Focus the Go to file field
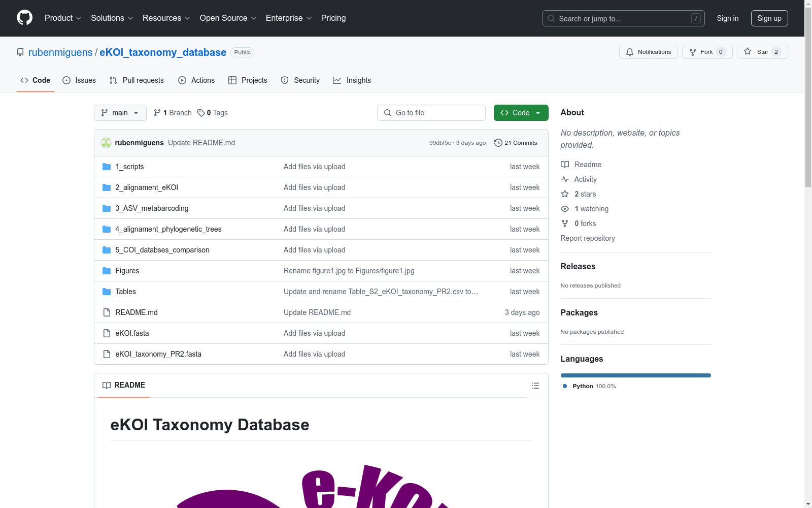Viewport: 812px width, 508px height. [x=431, y=113]
